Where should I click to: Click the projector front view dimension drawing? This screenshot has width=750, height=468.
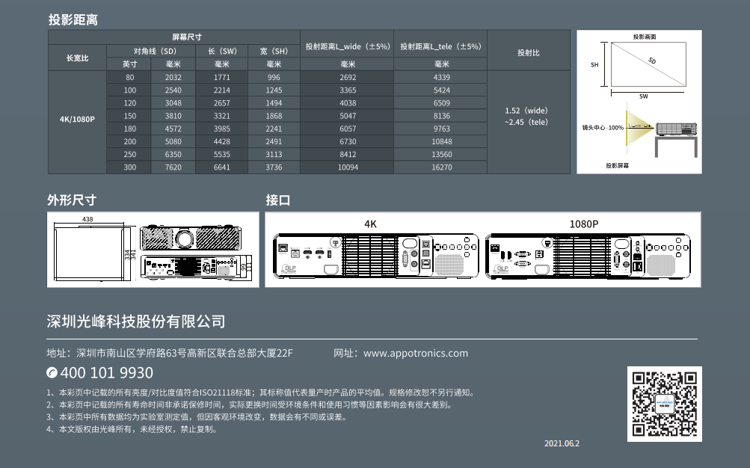(x=190, y=240)
